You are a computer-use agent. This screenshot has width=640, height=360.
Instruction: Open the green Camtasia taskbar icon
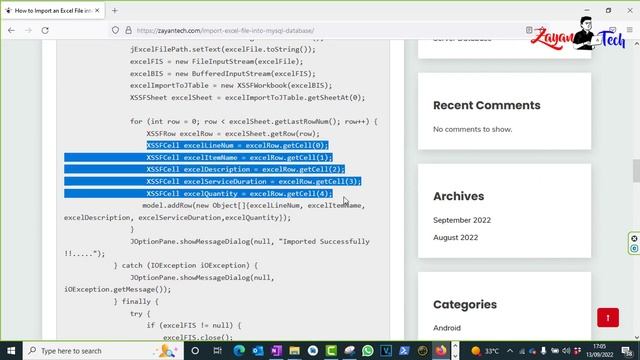click(331, 351)
